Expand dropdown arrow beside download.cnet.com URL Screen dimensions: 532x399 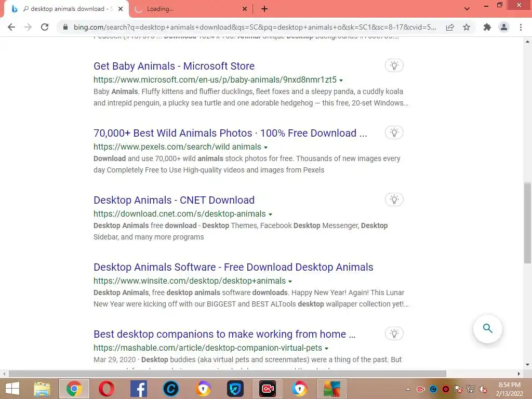[270, 215]
